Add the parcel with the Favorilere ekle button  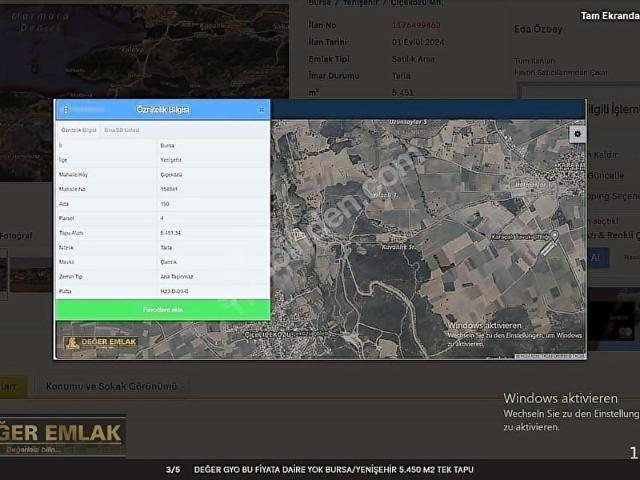click(162, 310)
